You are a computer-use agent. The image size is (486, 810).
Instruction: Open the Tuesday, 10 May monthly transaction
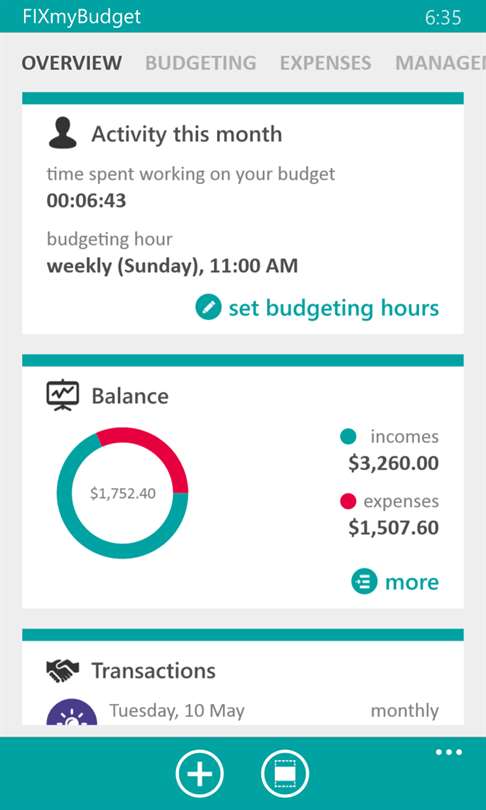[243, 711]
